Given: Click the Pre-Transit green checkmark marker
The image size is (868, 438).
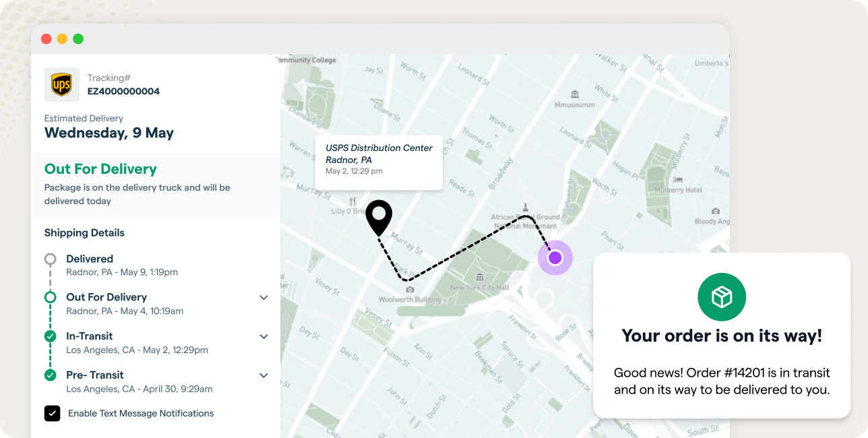Looking at the screenshot, I should (x=50, y=375).
